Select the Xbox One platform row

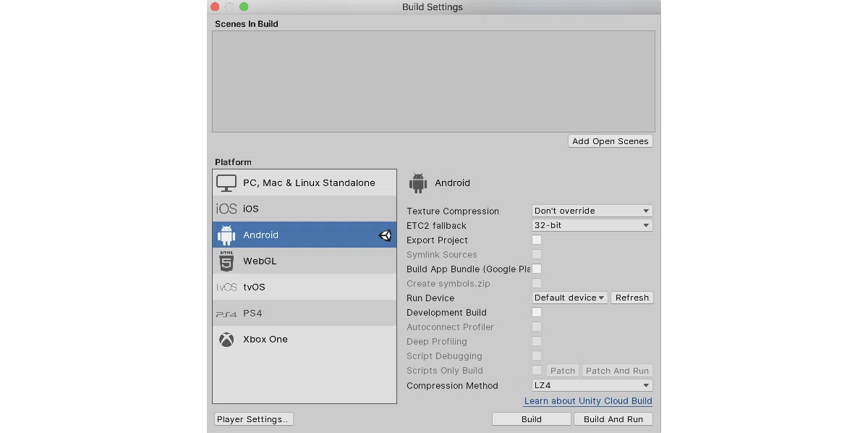pyautogui.click(x=305, y=340)
